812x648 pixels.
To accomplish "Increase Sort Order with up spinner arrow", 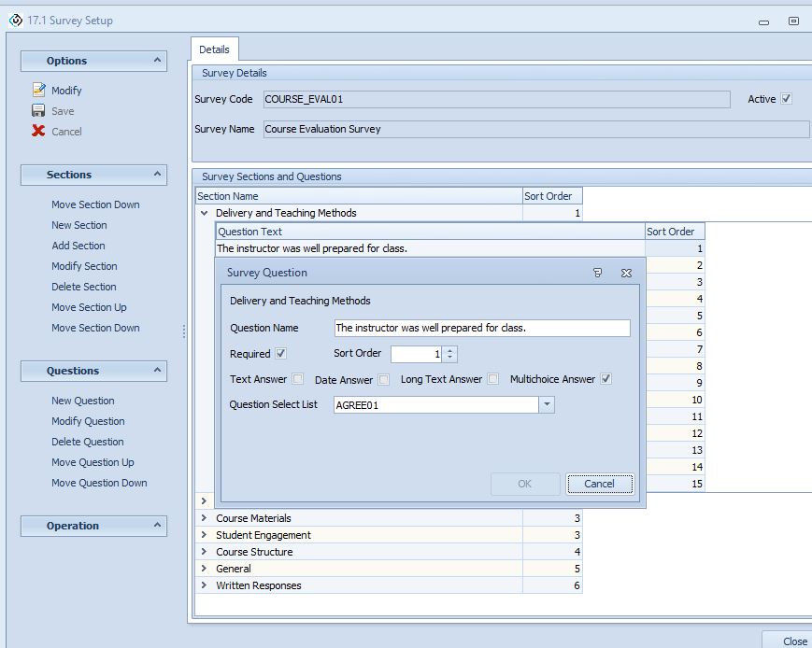I will [x=450, y=350].
